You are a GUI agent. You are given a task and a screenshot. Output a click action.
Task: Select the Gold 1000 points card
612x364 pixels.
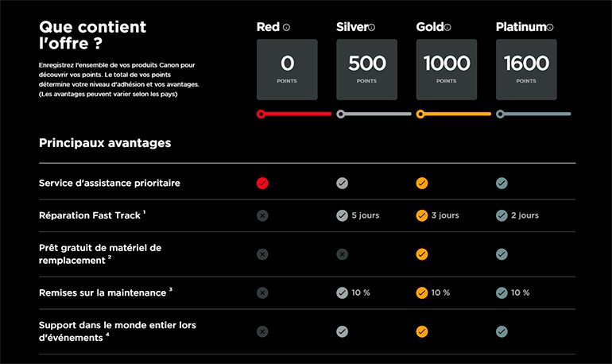(x=446, y=69)
